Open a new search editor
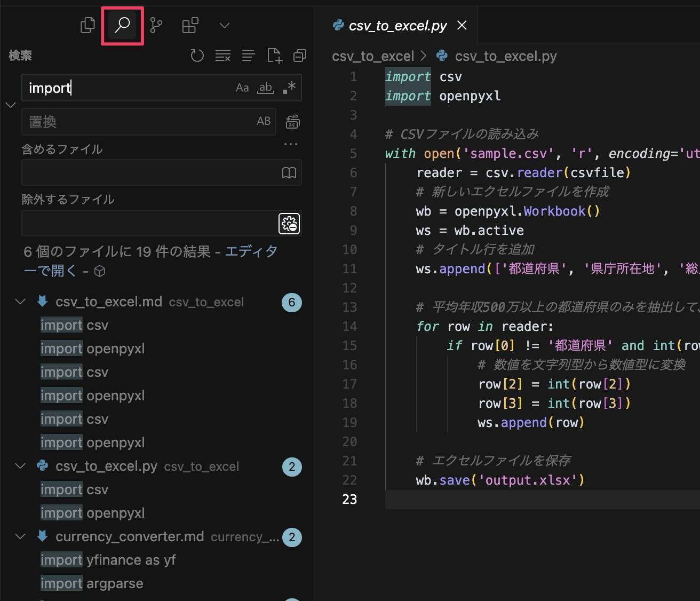 click(274, 56)
